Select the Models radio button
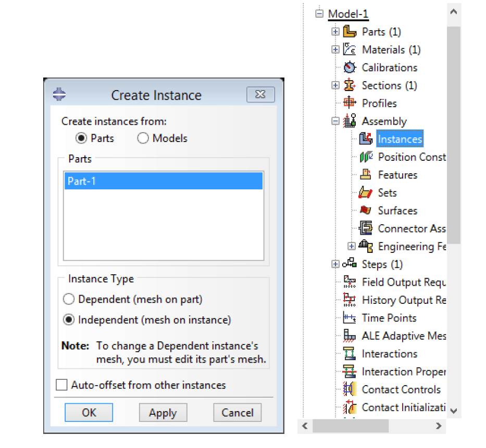Viewport: 486px width, 448px height. [143, 138]
